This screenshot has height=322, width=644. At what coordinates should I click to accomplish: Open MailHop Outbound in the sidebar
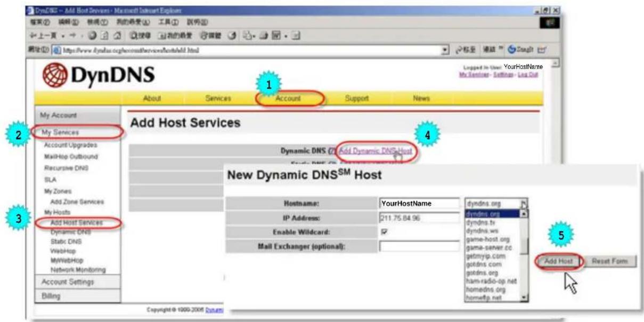tap(71, 157)
